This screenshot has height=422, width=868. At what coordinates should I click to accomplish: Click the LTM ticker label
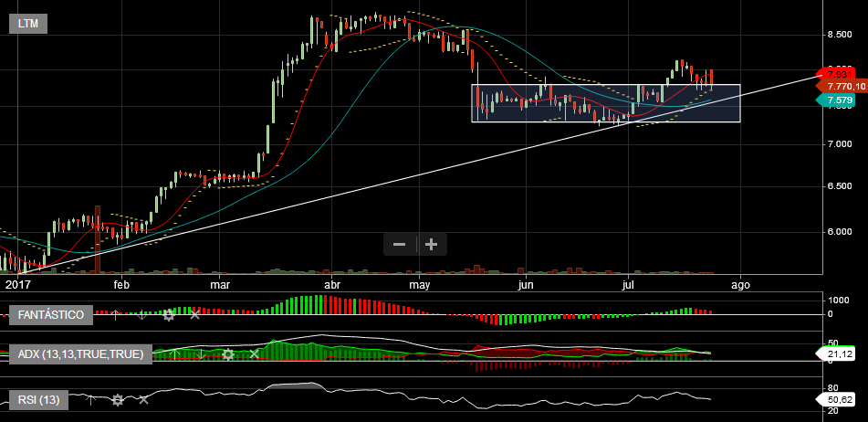28,24
